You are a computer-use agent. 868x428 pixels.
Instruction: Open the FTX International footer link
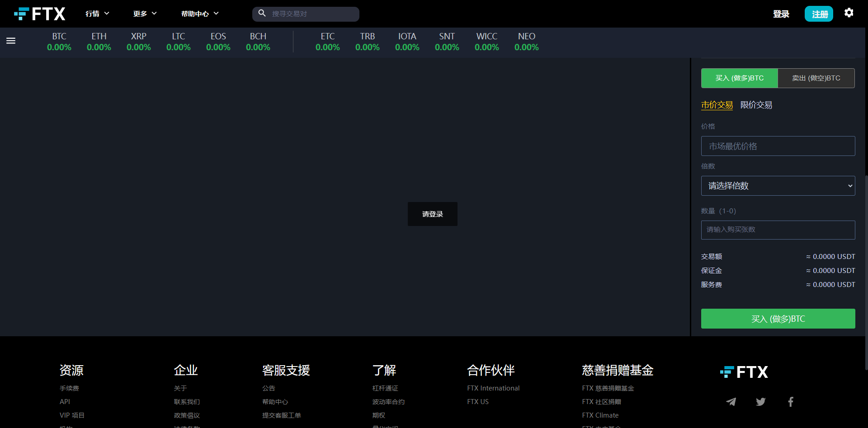[493, 388]
